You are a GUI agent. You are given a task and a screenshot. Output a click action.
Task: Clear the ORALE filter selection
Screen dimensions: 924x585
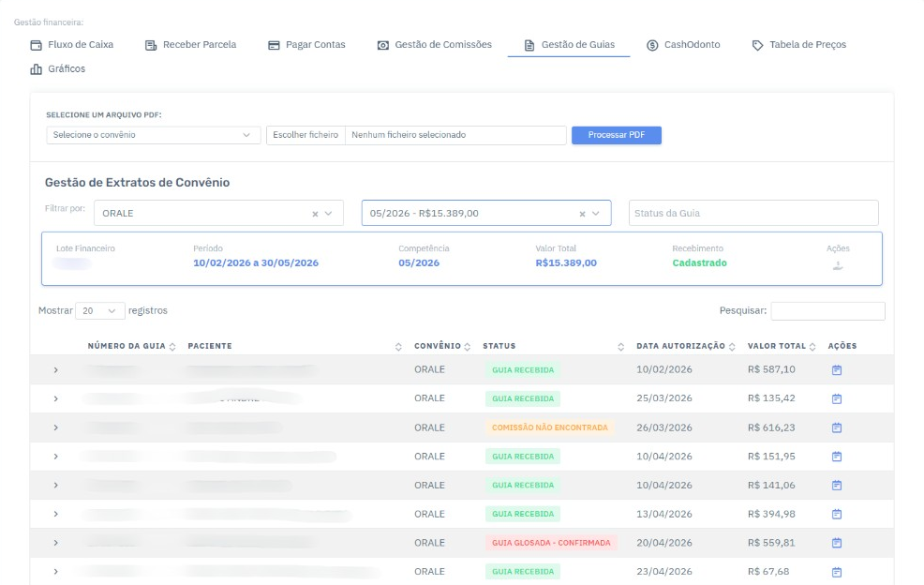tap(315, 214)
